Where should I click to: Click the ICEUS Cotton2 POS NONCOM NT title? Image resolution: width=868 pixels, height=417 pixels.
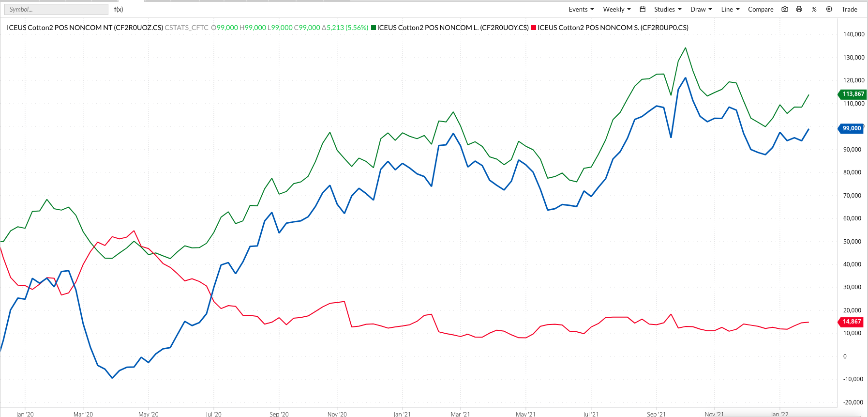(85, 28)
